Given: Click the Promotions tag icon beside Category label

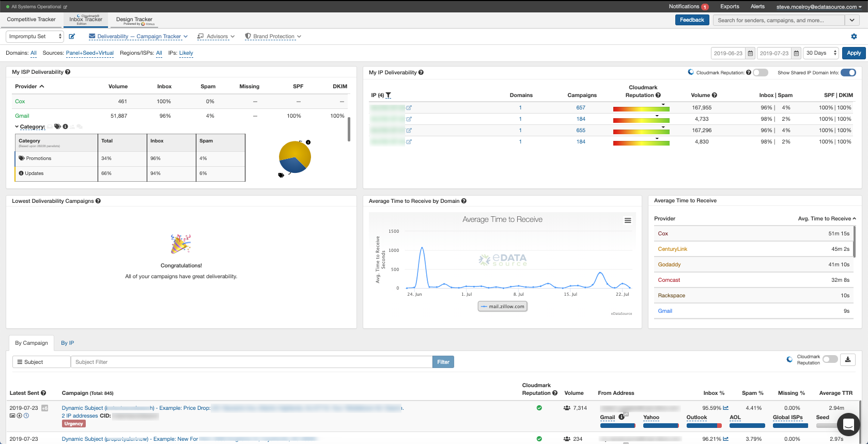Looking at the screenshot, I should point(57,126).
